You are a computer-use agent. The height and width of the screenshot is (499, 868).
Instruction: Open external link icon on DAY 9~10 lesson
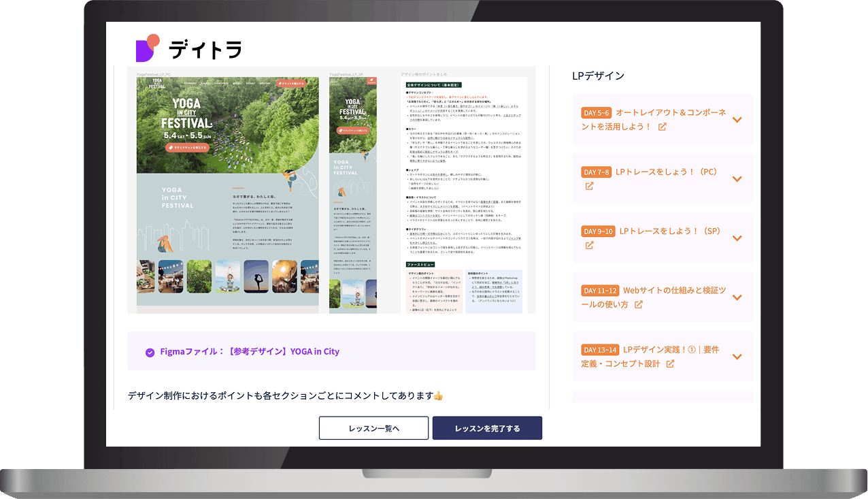[x=589, y=245]
